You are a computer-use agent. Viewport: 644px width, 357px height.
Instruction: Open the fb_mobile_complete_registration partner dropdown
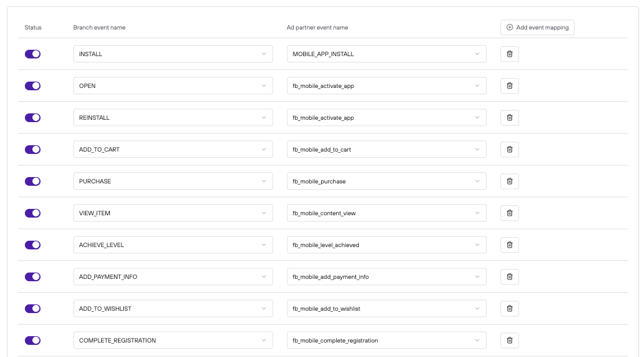387,341
